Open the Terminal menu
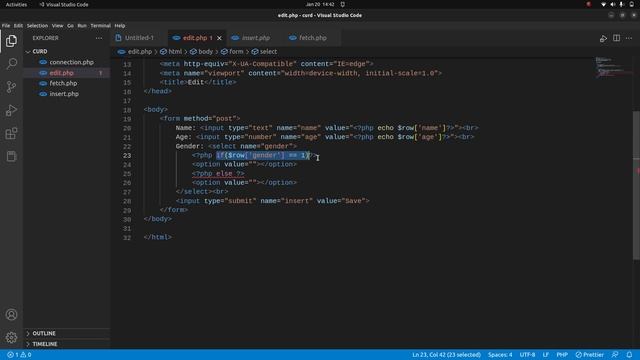Viewport: 640px width, 360px height. click(100, 25)
